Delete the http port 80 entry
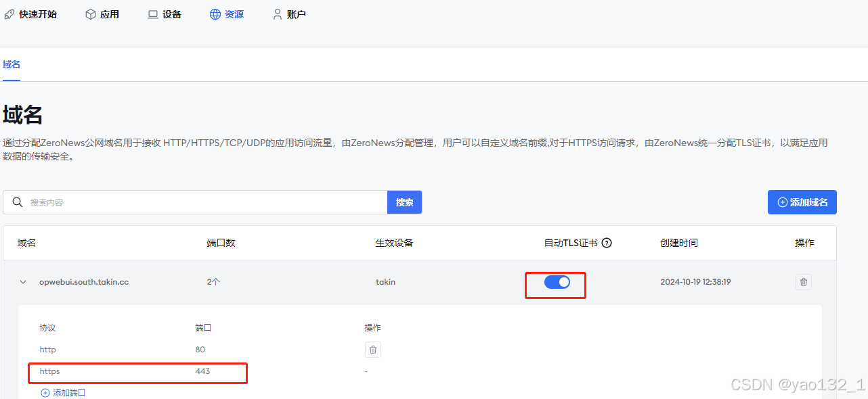Screen dimensions: 868x399 click(x=372, y=350)
